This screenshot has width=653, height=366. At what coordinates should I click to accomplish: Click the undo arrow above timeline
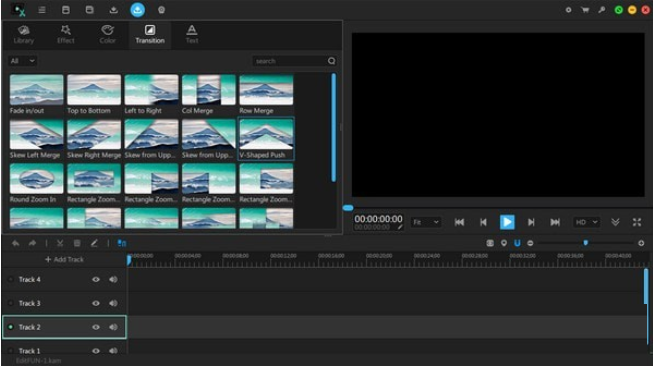tap(15, 243)
